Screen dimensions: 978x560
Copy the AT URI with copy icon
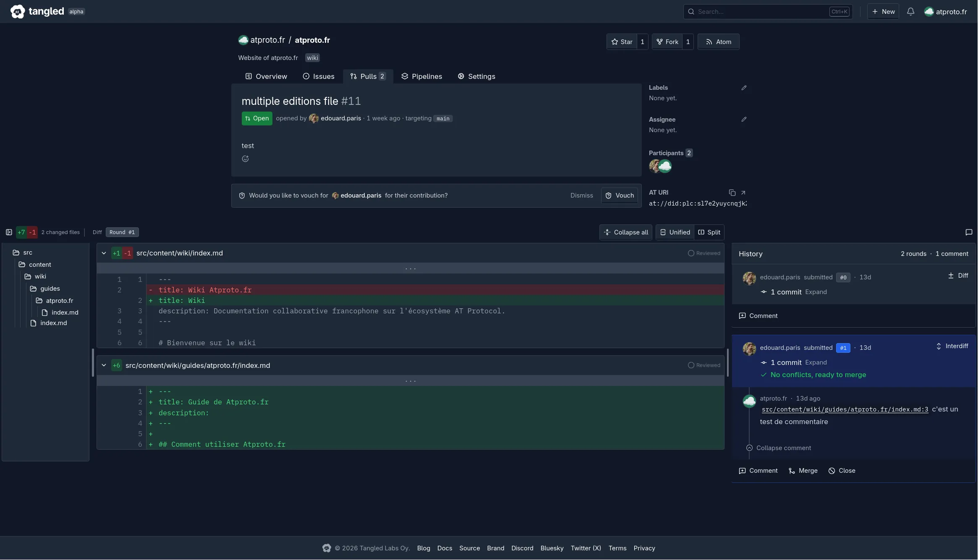click(732, 193)
